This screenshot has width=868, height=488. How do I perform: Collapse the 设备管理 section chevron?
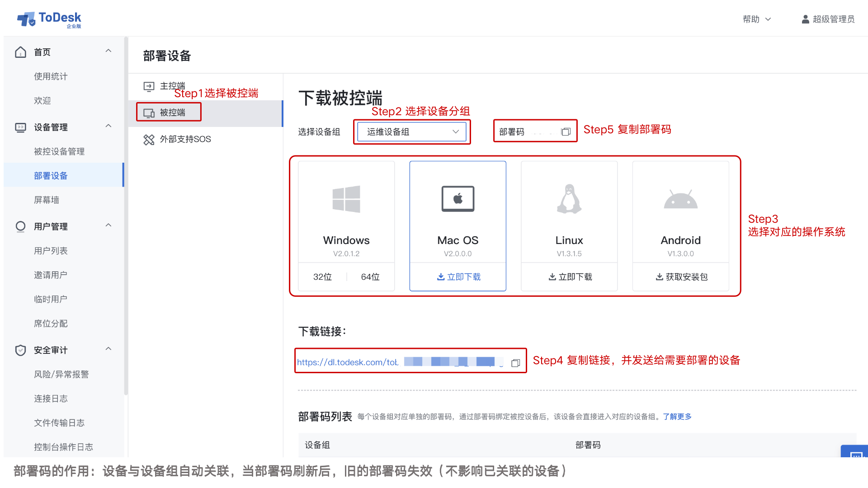108,126
